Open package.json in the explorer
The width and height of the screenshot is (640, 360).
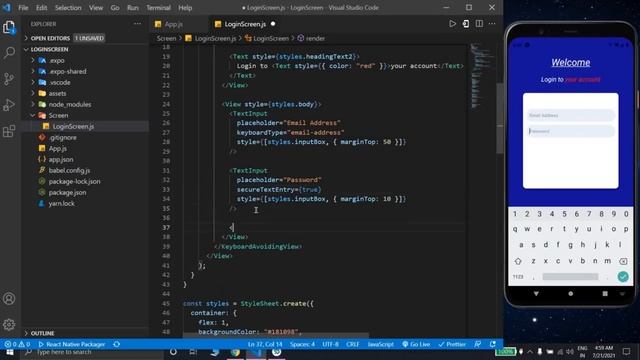pos(67,192)
